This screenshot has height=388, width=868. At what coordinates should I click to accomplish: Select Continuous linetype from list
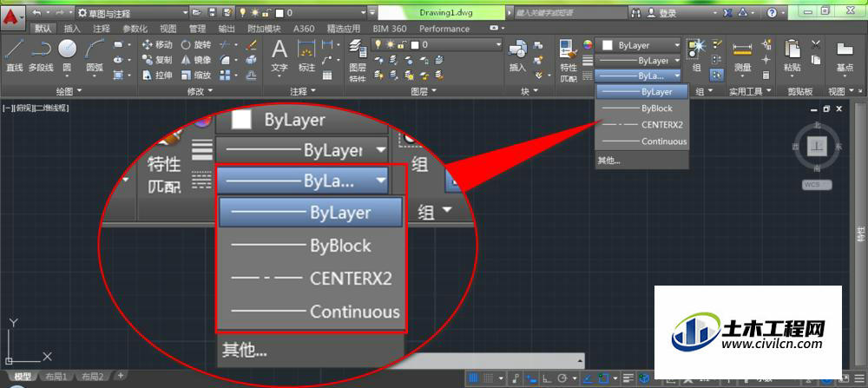click(x=642, y=141)
